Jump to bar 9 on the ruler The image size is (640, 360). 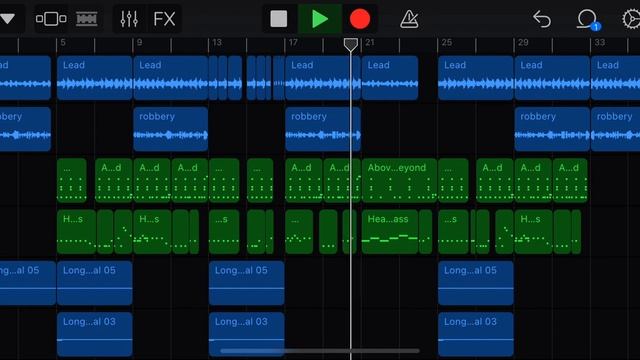[140, 42]
